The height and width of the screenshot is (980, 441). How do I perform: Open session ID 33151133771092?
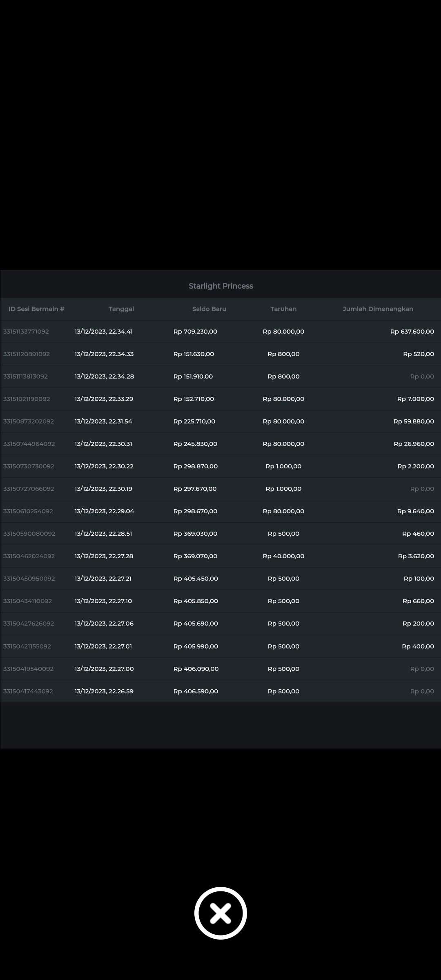click(x=26, y=332)
